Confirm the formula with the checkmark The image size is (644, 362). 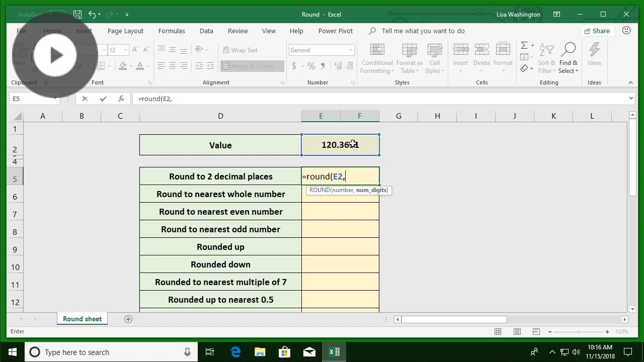click(x=103, y=99)
